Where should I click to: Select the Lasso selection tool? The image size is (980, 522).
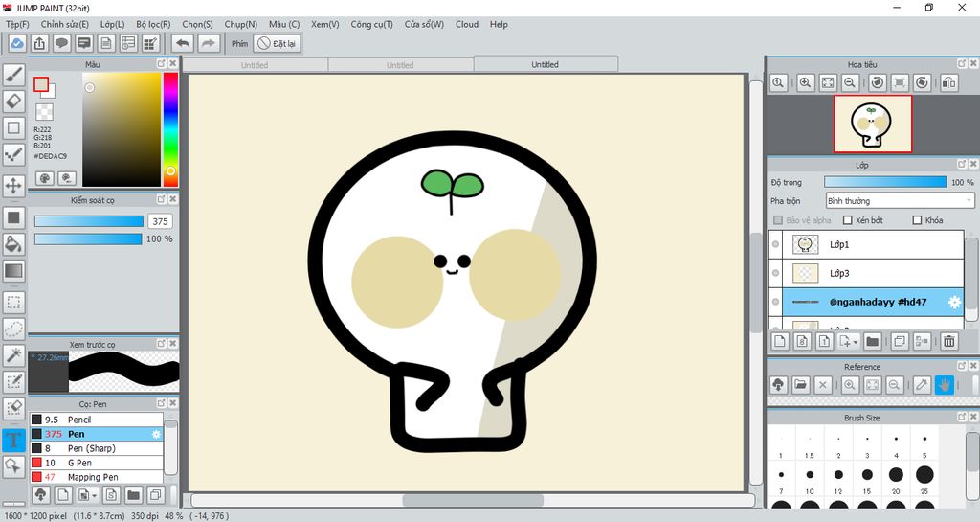(13, 329)
